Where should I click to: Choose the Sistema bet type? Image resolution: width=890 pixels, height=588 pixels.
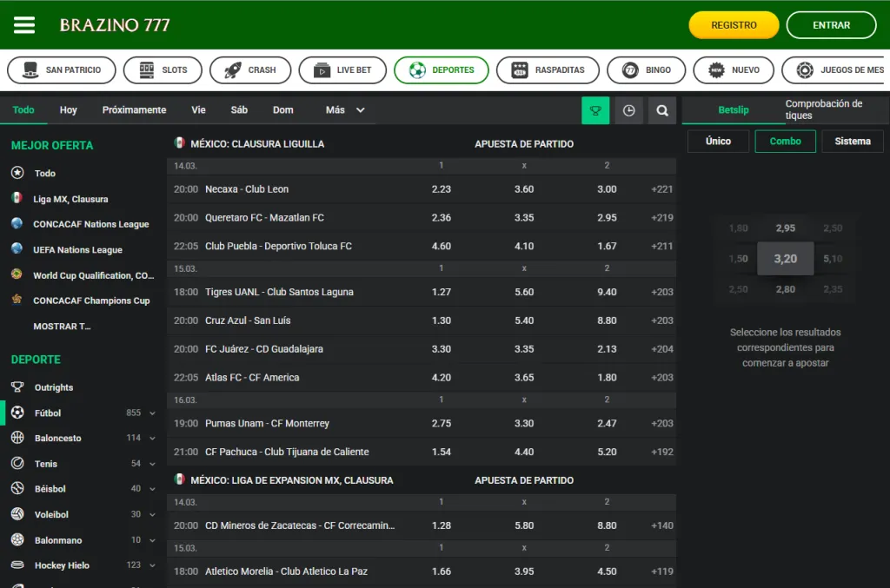coord(852,142)
